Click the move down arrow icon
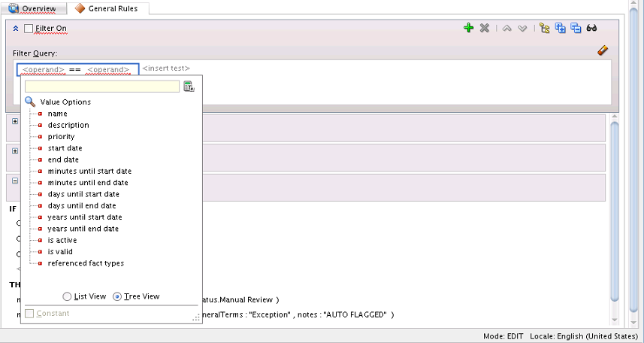 pyautogui.click(x=522, y=29)
